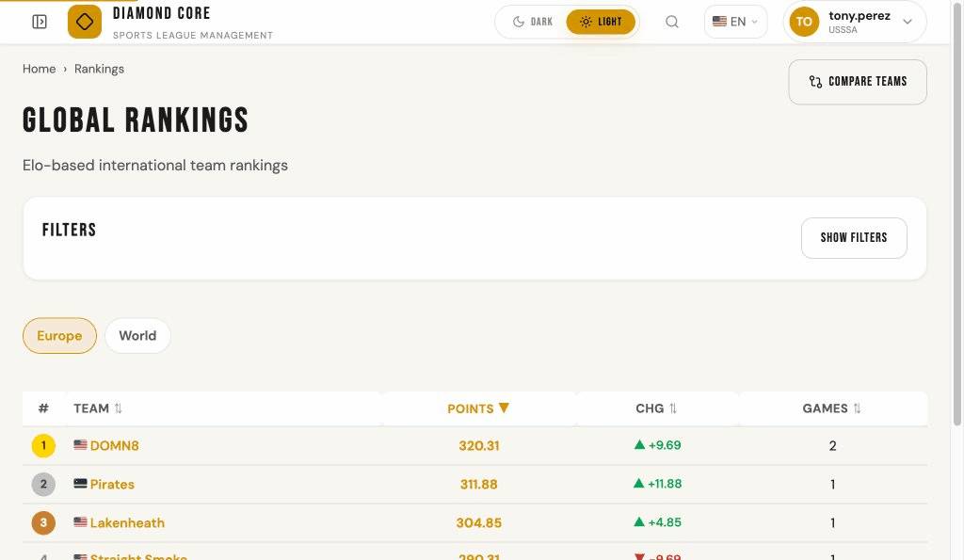
Task: Open the language selector dropdown
Action: coord(734,21)
